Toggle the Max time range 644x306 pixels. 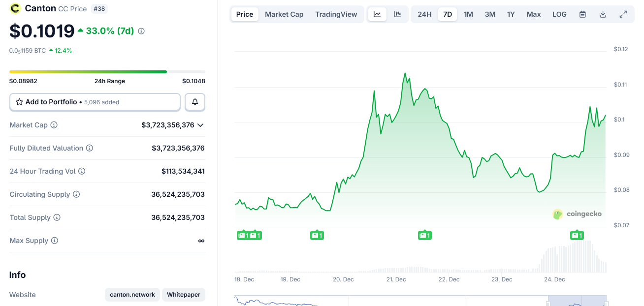533,14
